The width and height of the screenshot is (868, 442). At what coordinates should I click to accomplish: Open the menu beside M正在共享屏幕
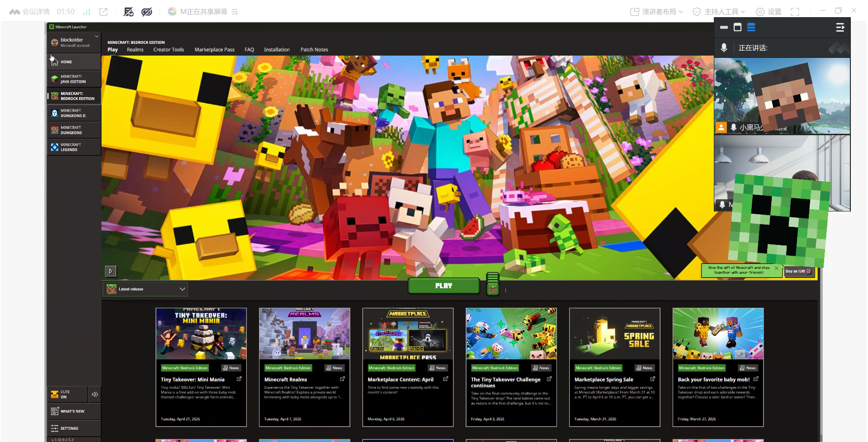(235, 12)
